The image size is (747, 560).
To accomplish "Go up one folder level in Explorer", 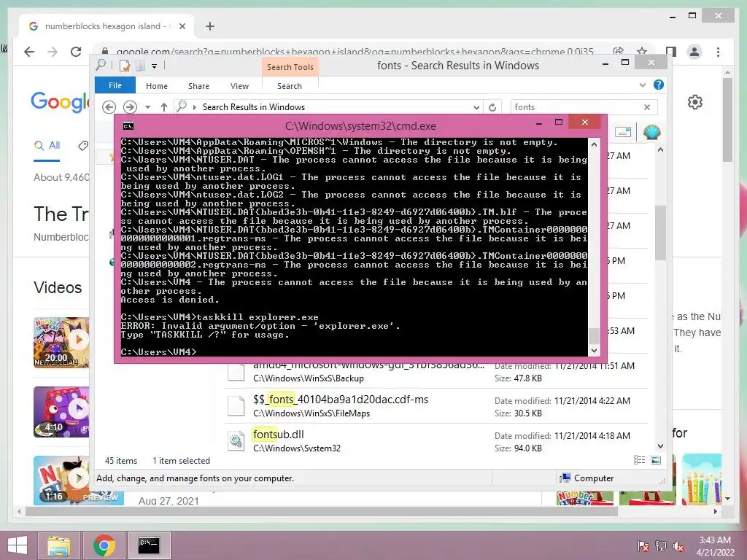I will pyautogui.click(x=164, y=107).
